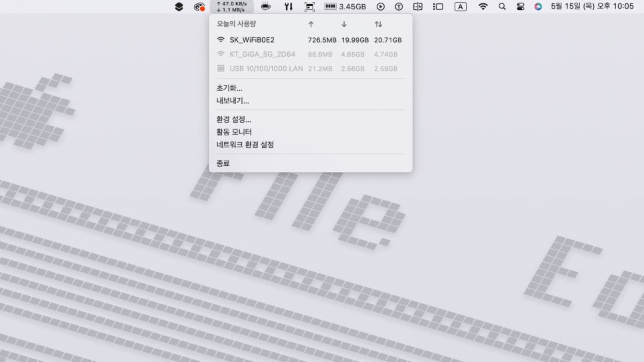Click the 4.65GB download value
644x362 pixels.
point(353,54)
